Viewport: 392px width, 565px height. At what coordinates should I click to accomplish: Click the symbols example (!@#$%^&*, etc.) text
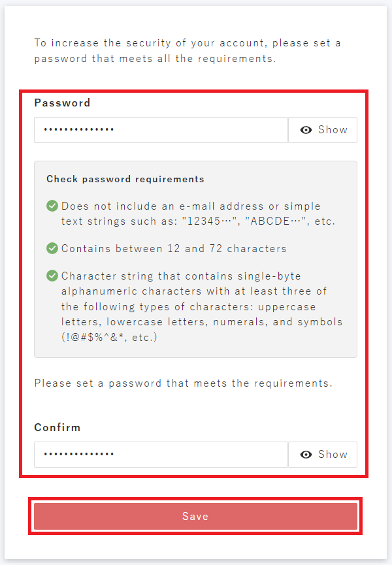tap(99, 338)
